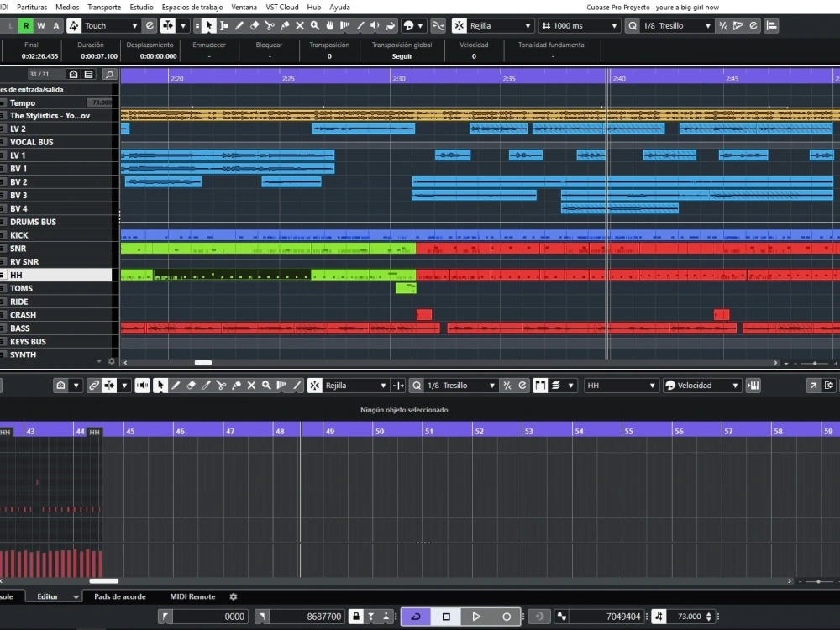Screen dimensions: 840x630
Task: Open editor 1/8 Tresillo quantize dropdown
Action: [460, 386]
